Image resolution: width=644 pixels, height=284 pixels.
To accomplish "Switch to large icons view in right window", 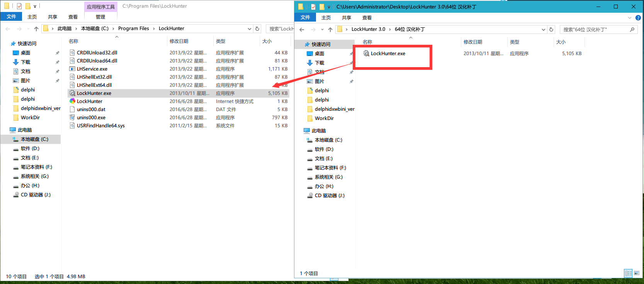I will pyautogui.click(x=636, y=273).
